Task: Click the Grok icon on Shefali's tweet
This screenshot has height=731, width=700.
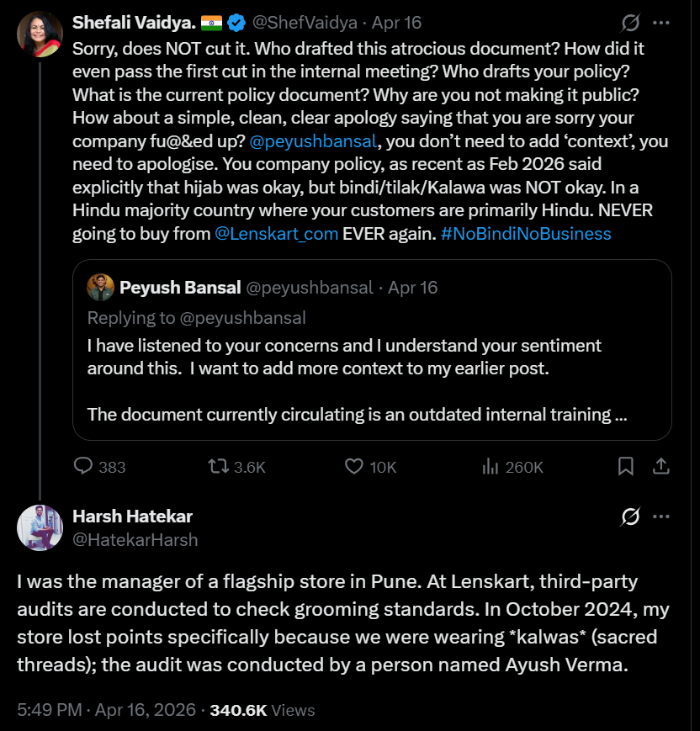Action: tap(630, 23)
